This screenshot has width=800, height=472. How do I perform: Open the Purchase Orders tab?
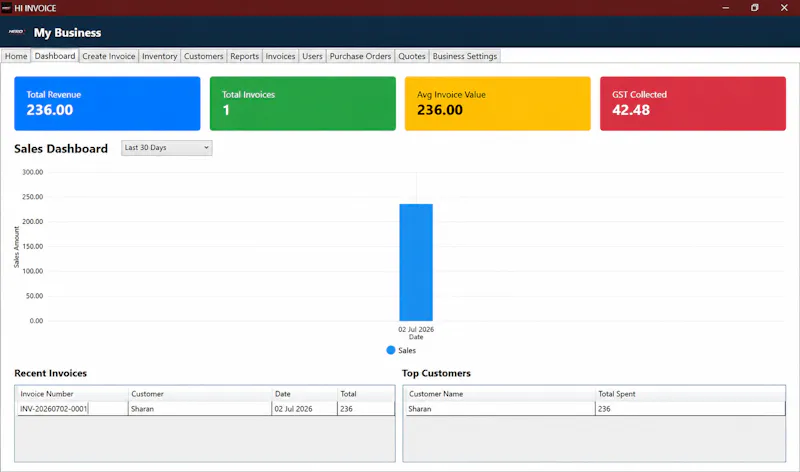point(360,56)
